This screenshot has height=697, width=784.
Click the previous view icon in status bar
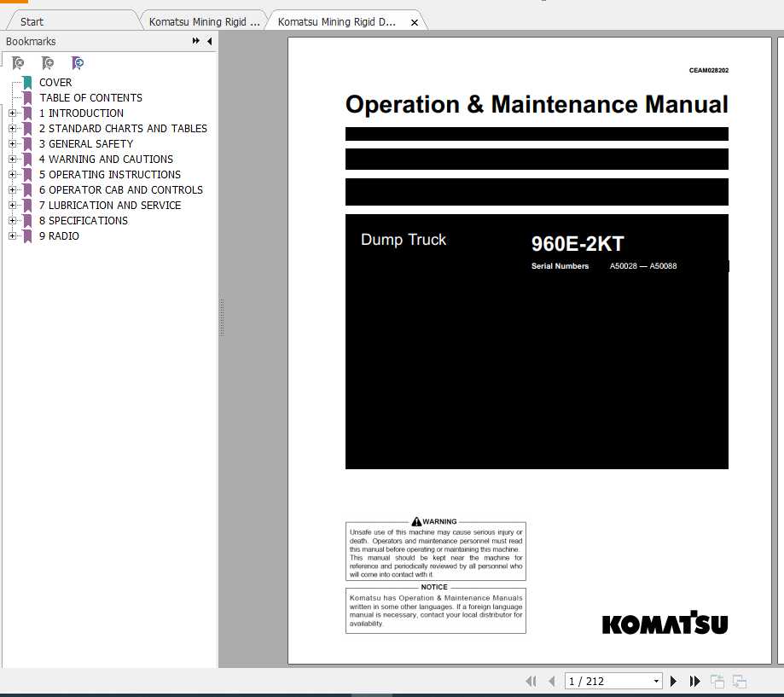point(717,681)
